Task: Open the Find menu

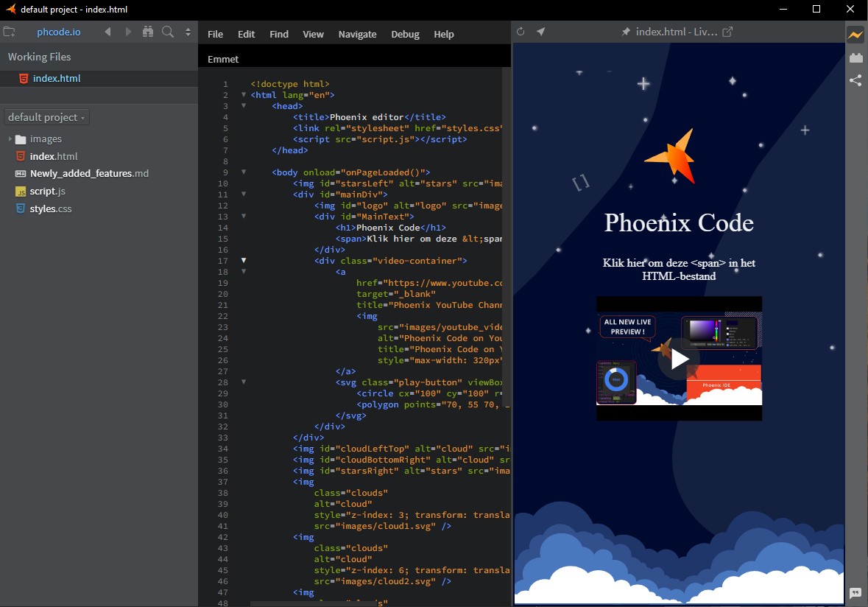Action: coord(279,35)
